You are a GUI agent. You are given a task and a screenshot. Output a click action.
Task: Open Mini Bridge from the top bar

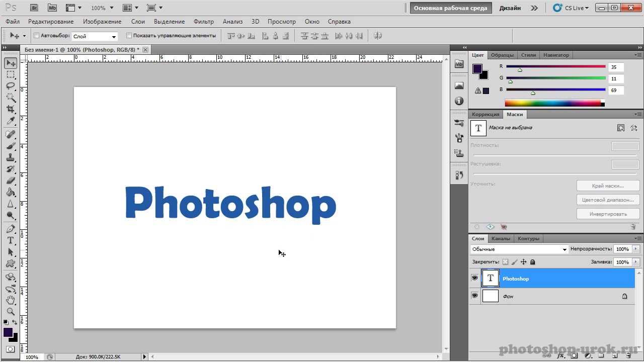point(52,8)
